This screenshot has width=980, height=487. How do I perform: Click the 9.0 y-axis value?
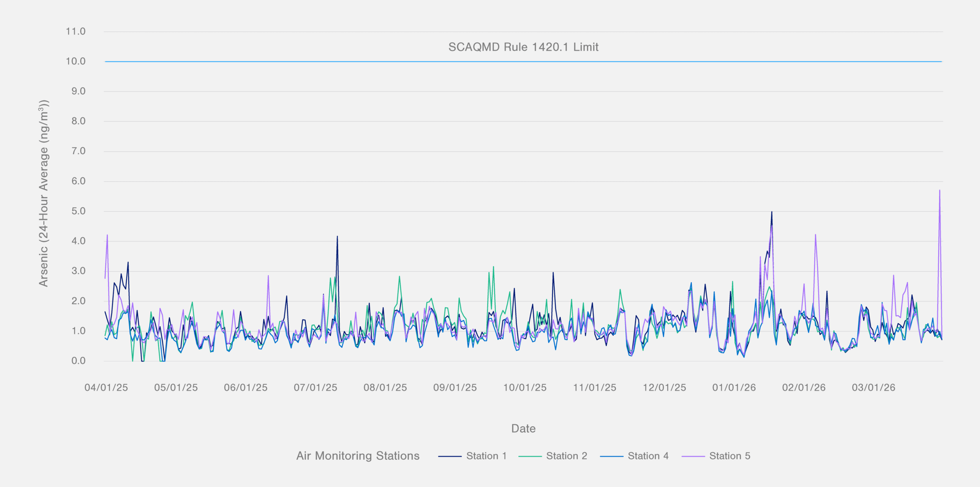click(78, 91)
